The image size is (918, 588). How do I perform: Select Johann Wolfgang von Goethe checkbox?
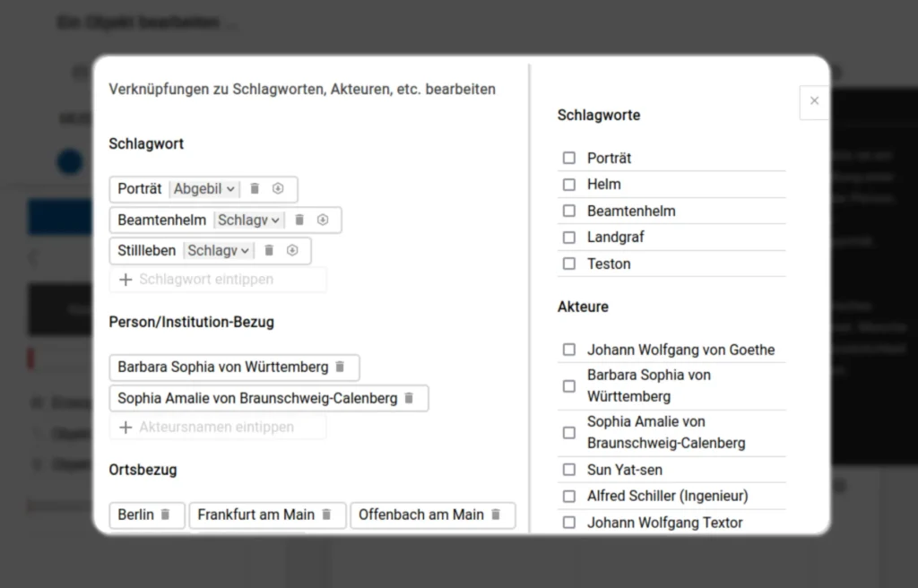pyautogui.click(x=569, y=350)
